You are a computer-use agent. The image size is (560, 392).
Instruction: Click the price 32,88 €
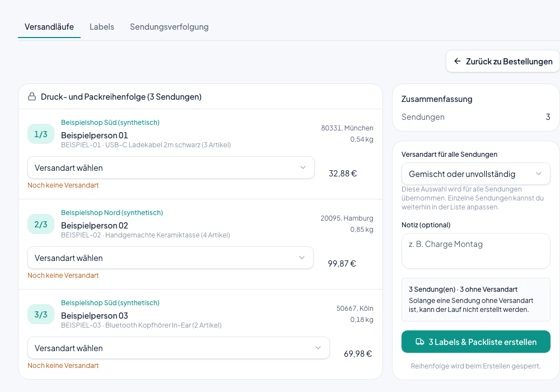pyautogui.click(x=343, y=174)
